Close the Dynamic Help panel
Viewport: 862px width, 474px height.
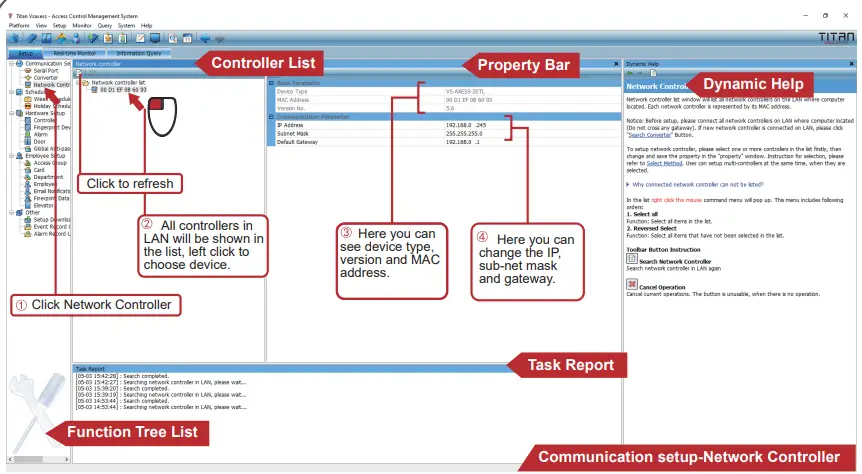click(852, 64)
